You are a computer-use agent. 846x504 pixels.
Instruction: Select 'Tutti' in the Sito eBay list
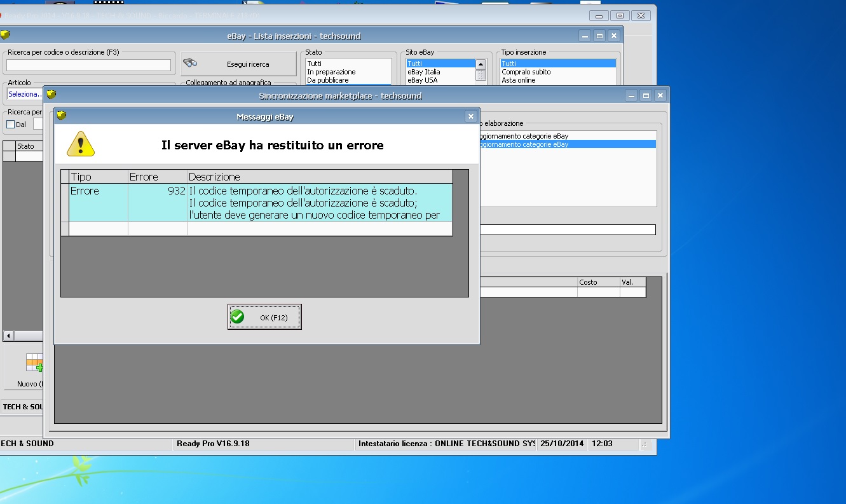point(441,64)
